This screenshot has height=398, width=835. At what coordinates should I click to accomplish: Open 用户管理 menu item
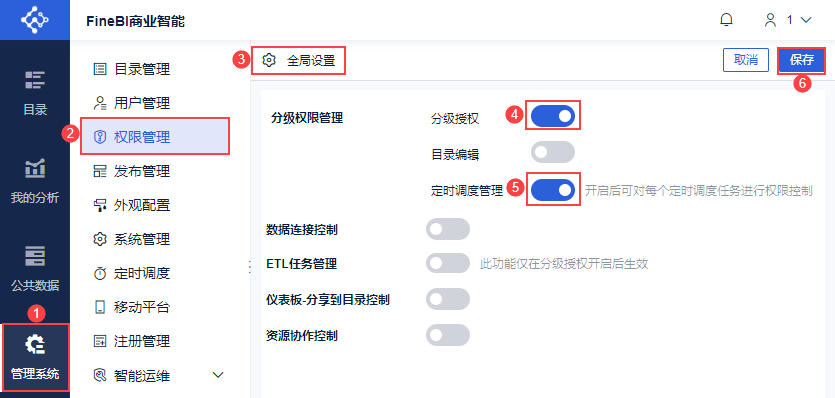coord(133,102)
